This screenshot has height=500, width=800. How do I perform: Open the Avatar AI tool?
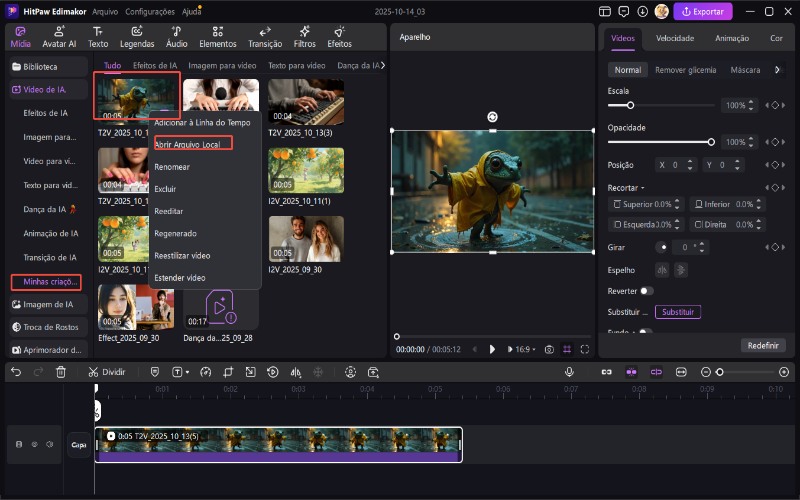pyautogui.click(x=59, y=37)
